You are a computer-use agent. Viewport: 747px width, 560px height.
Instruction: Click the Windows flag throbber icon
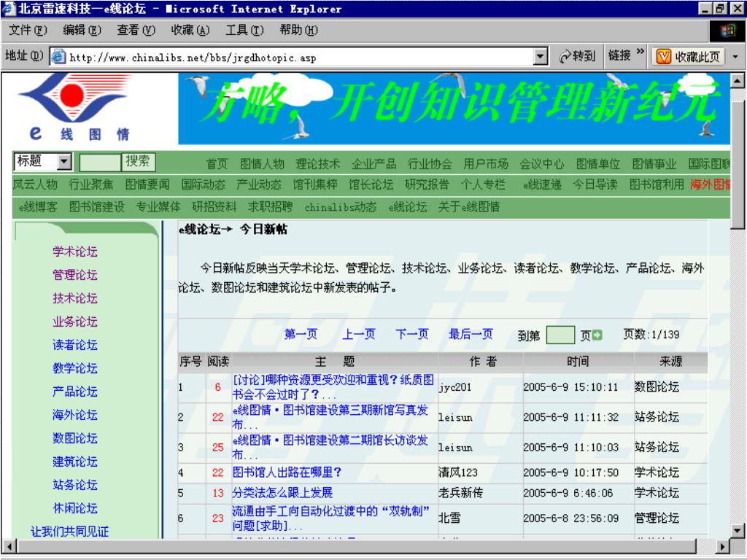coord(727,31)
